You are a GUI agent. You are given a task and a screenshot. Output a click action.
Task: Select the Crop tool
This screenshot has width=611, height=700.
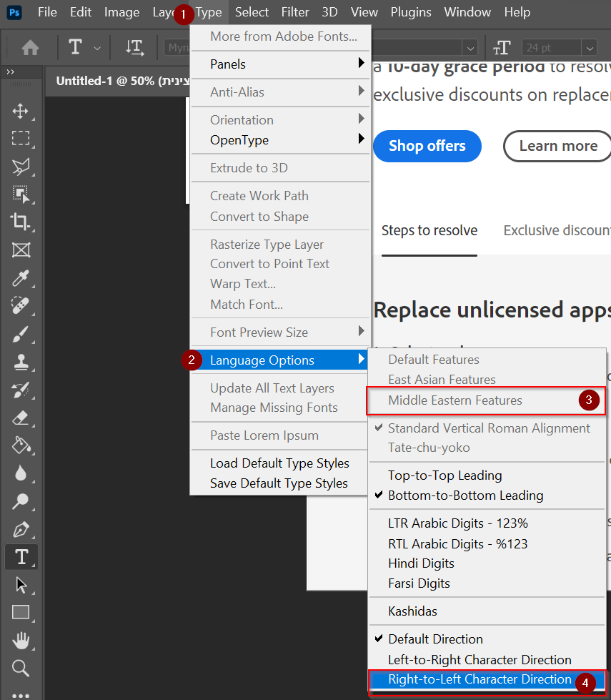[x=21, y=222]
